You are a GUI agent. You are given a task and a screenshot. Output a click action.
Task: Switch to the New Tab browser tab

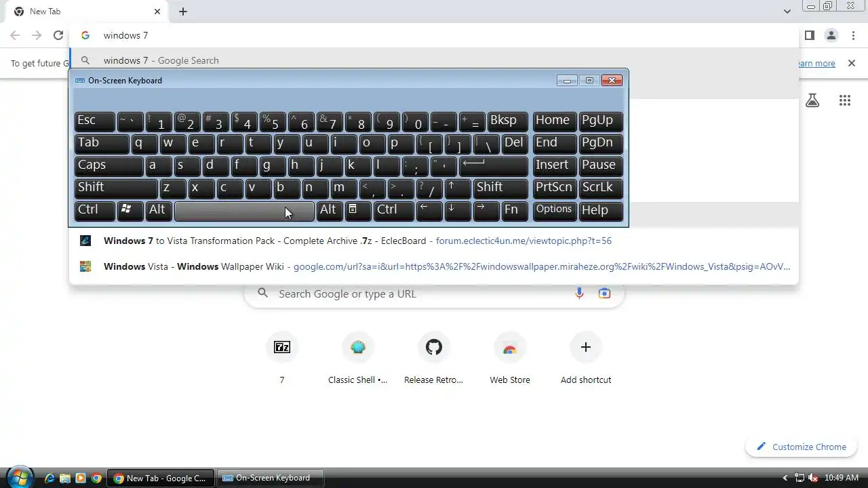[x=87, y=12]
